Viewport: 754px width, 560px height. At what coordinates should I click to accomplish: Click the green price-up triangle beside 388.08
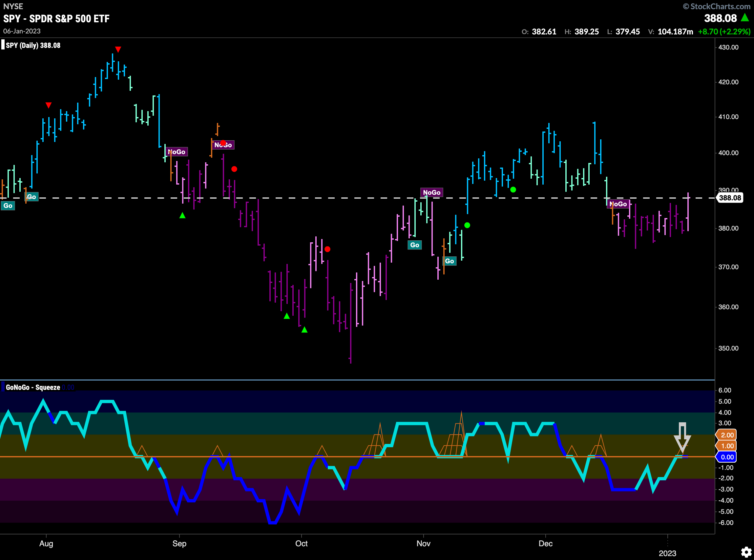coord(745,17)
